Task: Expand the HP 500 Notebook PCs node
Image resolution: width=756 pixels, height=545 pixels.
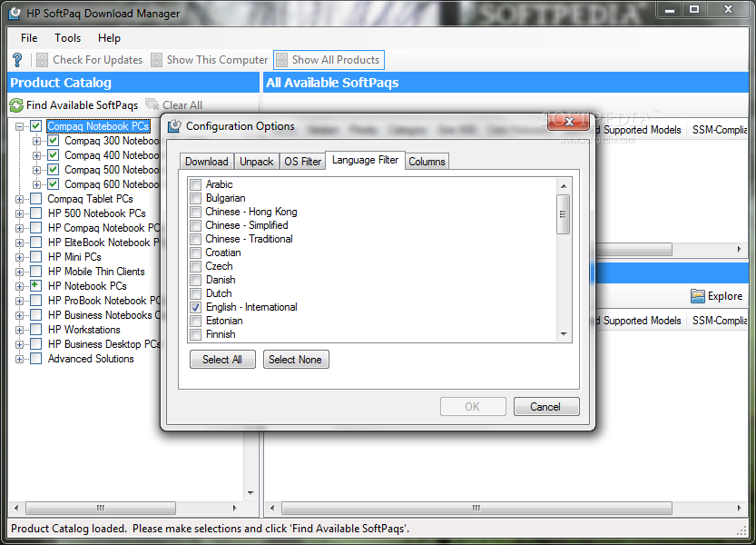Action: point(19,213)
